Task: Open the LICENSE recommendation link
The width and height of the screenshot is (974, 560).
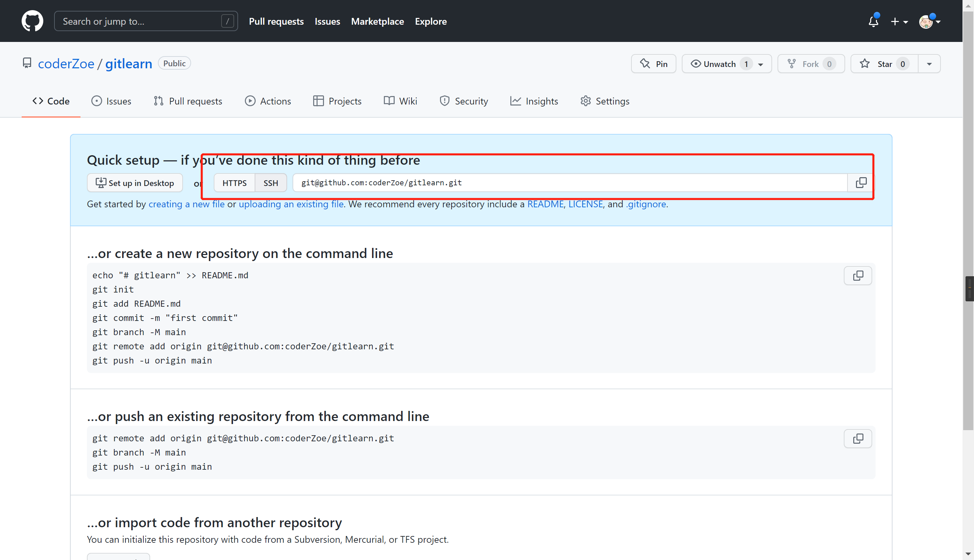Action: coord(586,204)
